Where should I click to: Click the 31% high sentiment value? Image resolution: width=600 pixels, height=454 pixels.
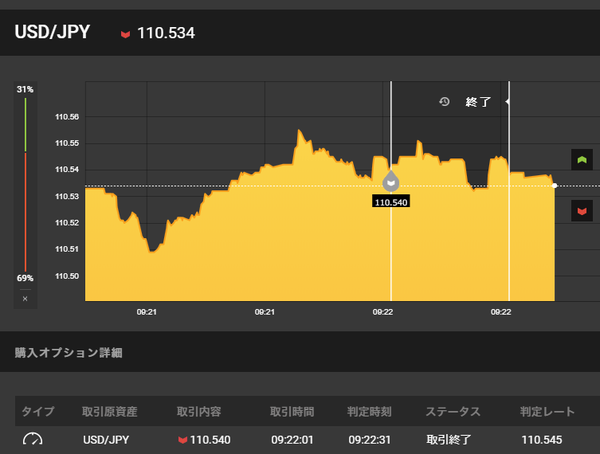pyautogui.click(x=25, y=89)
